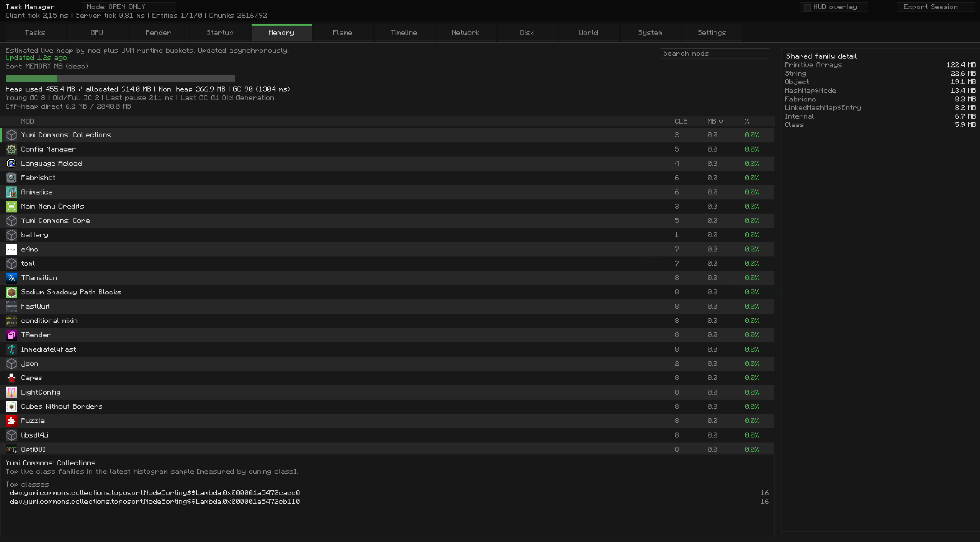The width and height of the screenshot is (980, 542).
Task: Click the libsdl4j cube icon
Action: (x=11, y=435)
